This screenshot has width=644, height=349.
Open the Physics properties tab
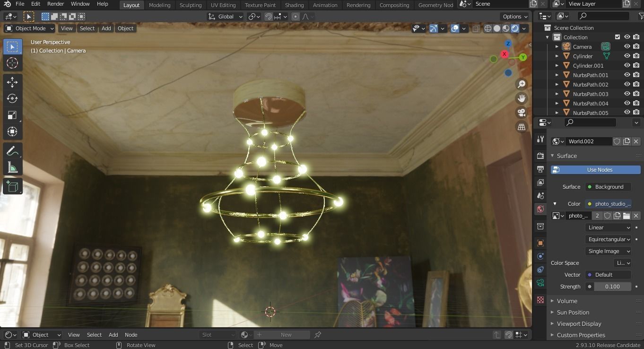[540, 256]
